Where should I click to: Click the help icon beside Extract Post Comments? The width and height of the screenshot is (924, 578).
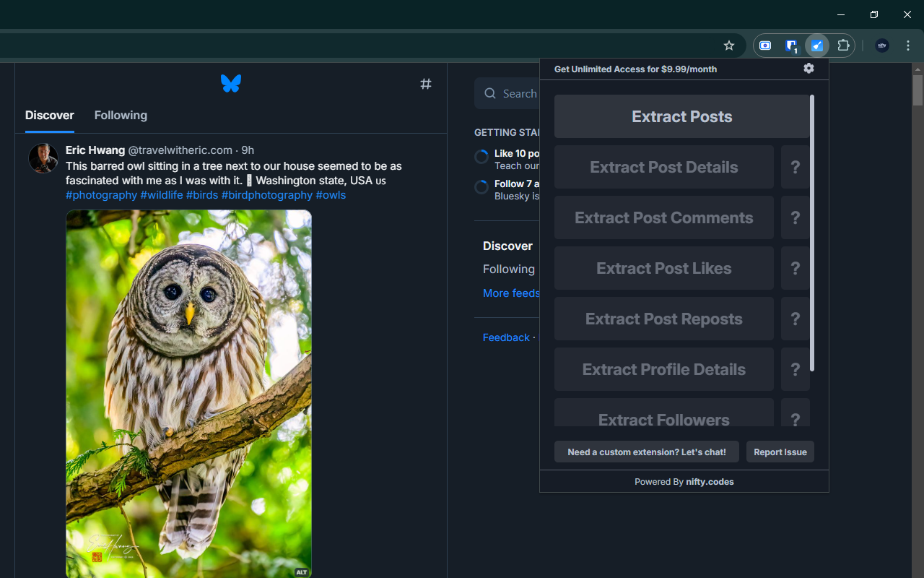[x=796, y=217]
